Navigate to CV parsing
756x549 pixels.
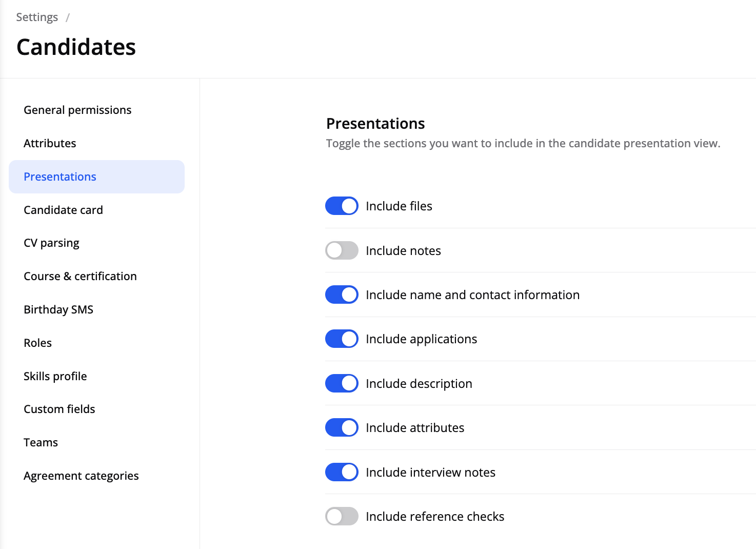[51, 243]
